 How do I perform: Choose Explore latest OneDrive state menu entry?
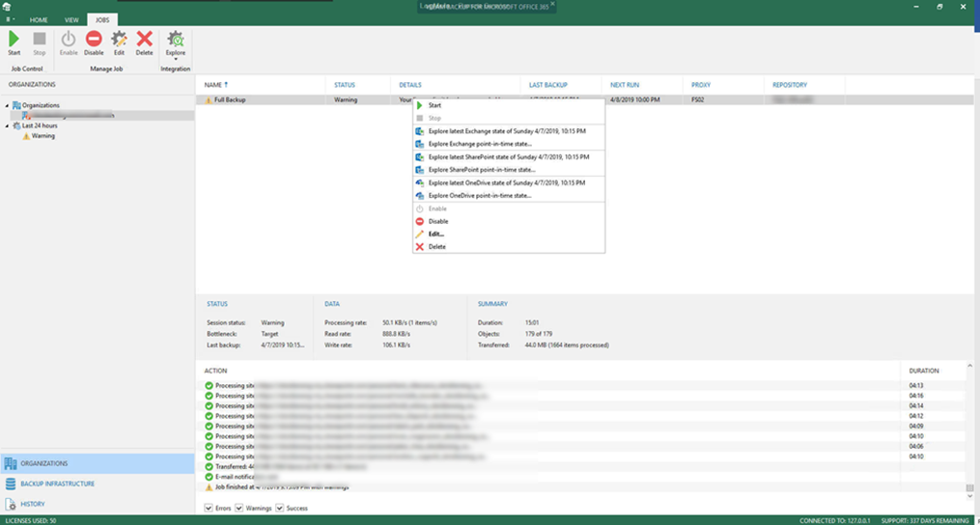pyautogui.click(x=509, y=183)
